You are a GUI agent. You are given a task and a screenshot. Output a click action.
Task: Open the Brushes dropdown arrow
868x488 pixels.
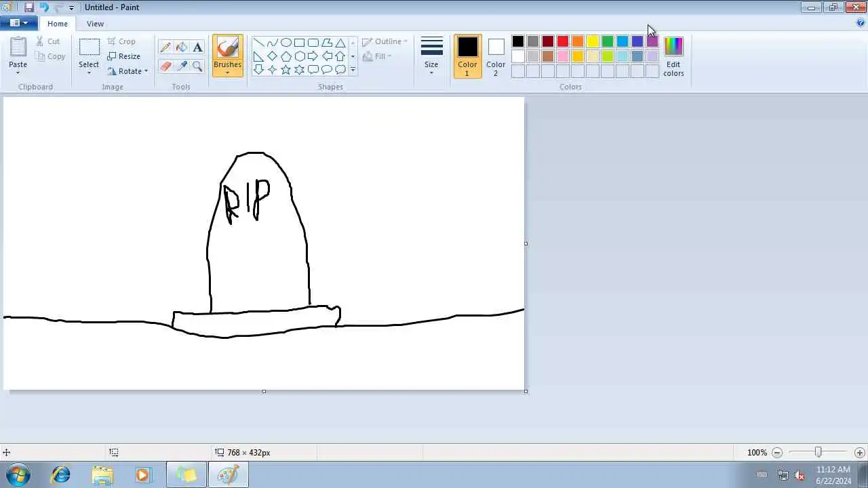tap(227, 73)
